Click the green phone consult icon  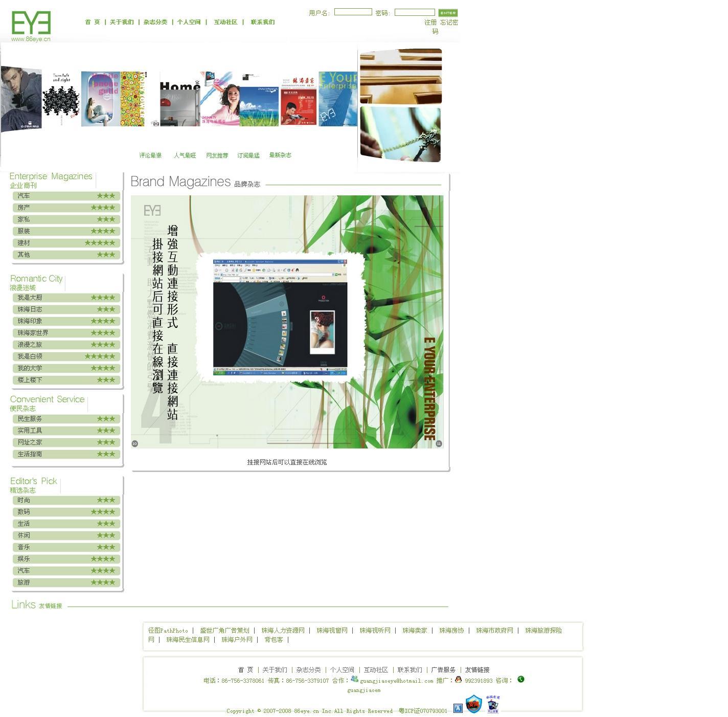(x=520, y=679)
